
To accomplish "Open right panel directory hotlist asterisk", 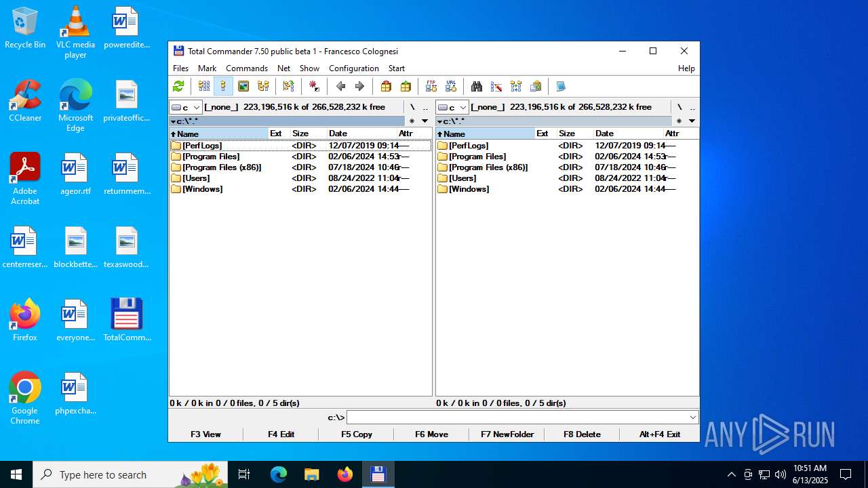I will click(x=678, y=121).
